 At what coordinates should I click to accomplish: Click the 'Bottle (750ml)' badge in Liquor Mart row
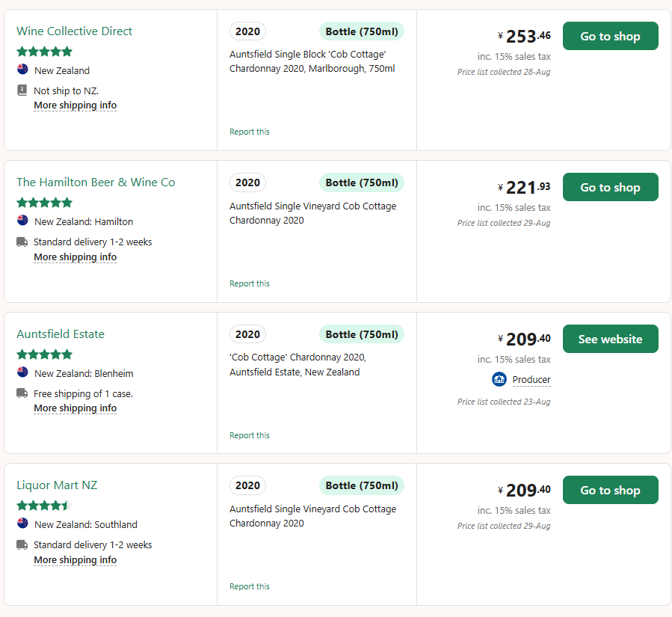coord(362,485)
